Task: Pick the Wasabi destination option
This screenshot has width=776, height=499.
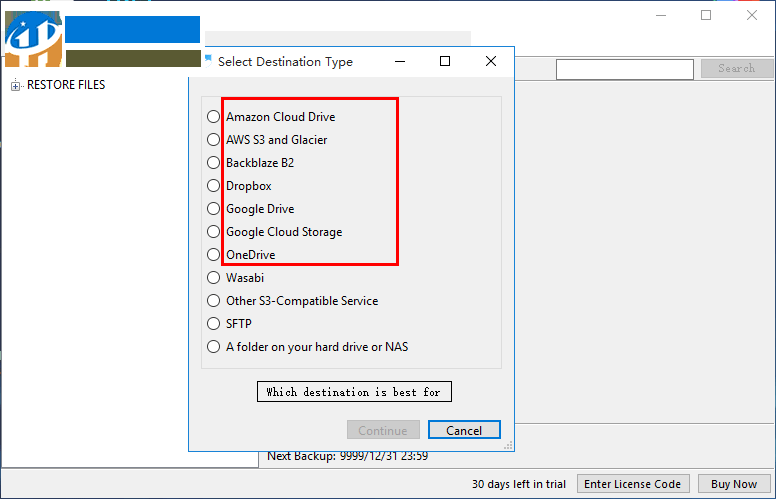Action: (213, 278)
